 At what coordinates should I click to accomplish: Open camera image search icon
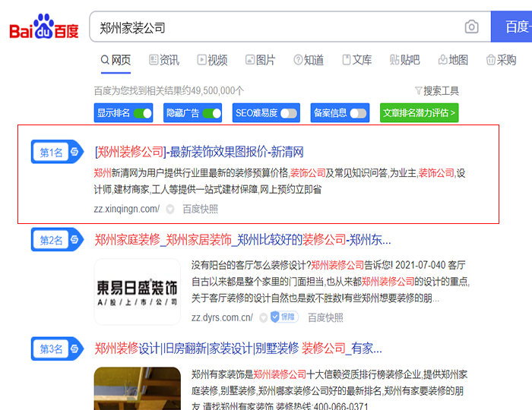pos(472,27)
